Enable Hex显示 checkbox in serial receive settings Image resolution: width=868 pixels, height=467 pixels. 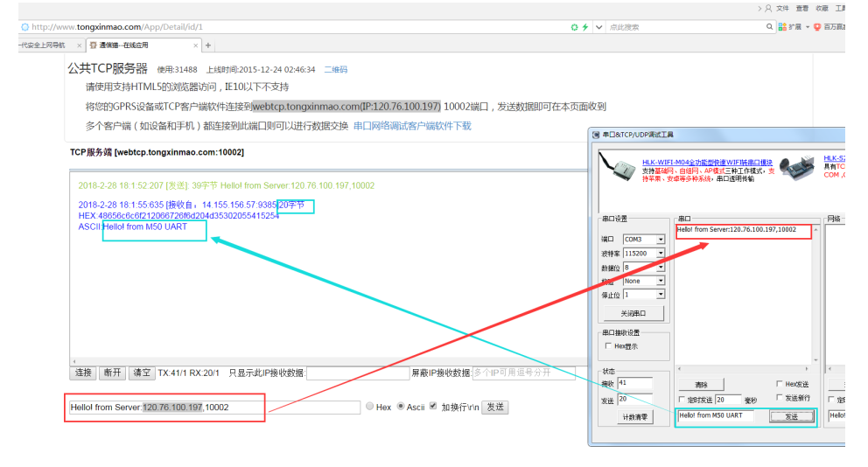coord(608,345)
